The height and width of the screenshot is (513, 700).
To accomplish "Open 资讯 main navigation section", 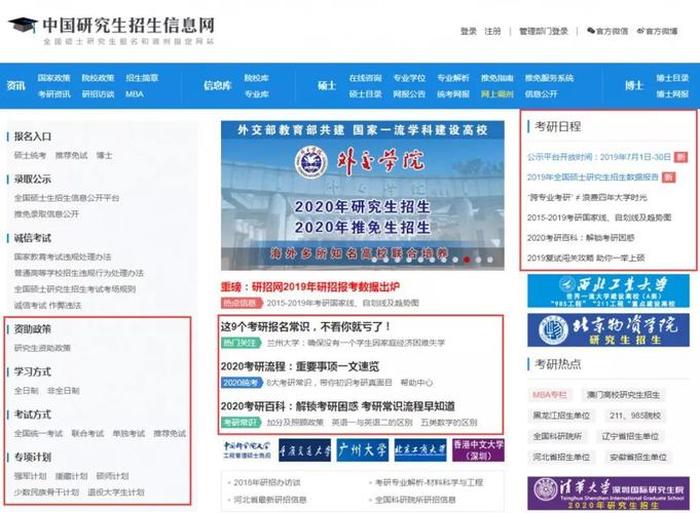I will pos(16,85).
